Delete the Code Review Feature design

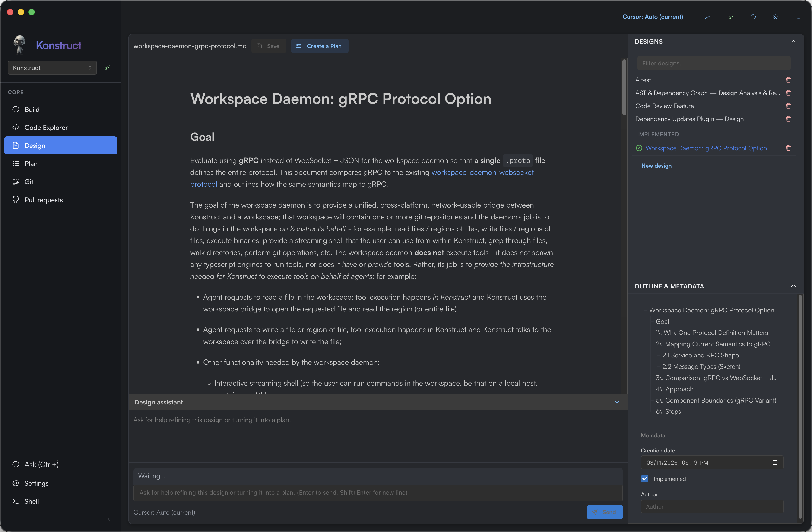(788, 106)
